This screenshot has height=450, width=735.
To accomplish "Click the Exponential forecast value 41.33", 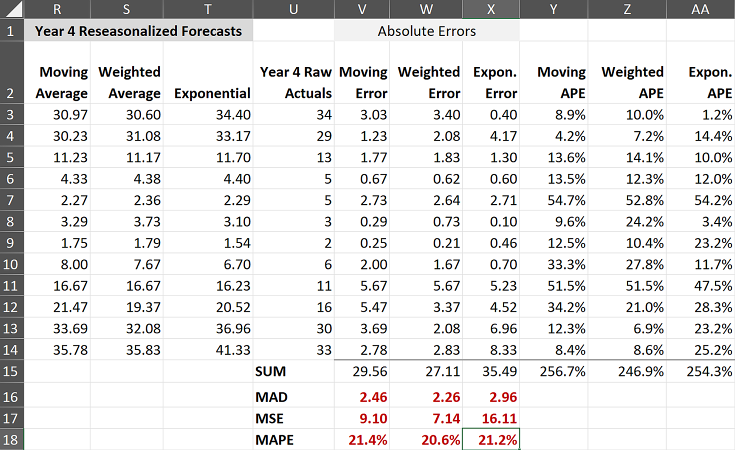I will (x=207, y=350).
